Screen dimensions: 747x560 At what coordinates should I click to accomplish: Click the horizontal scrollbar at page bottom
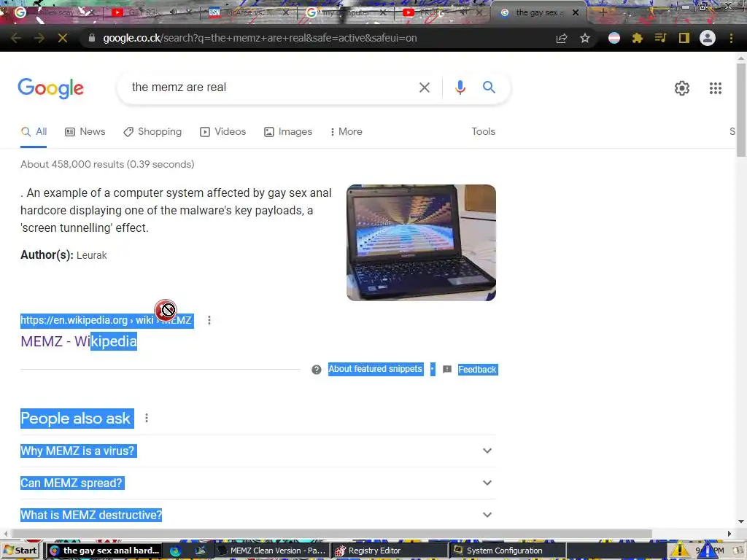tap(331, 533)
